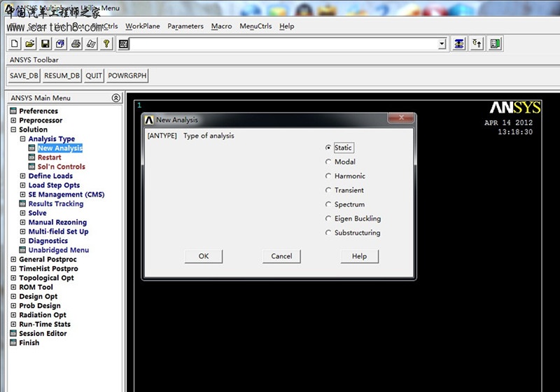Choose the Transient analysis type option
This screenshot has width=560, height=392.
coord(328,190)
